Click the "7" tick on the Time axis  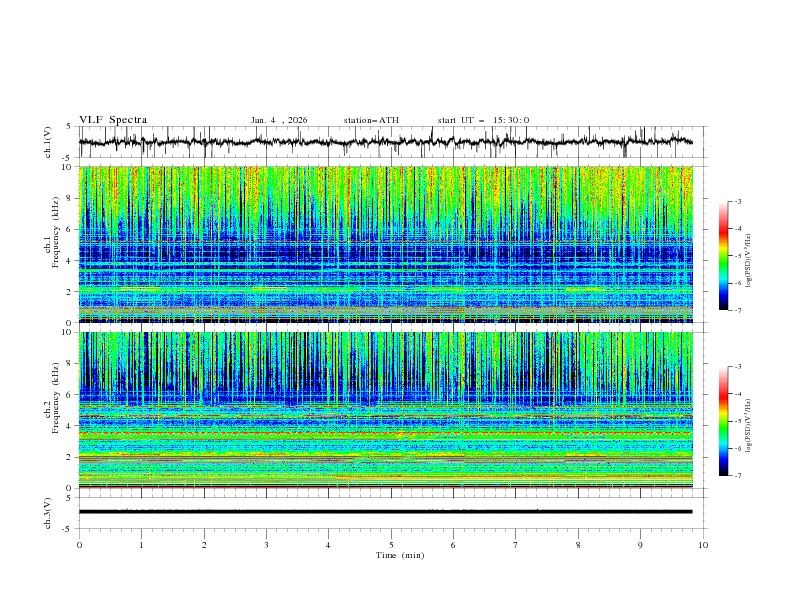(x=516, y=545)
